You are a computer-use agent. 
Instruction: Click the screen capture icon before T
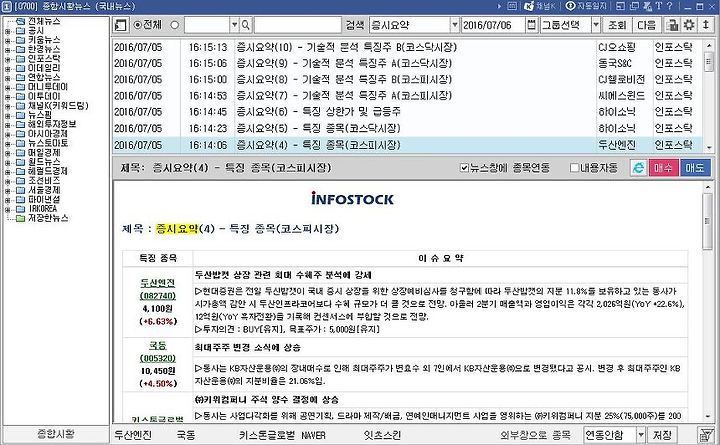(647, 6)
